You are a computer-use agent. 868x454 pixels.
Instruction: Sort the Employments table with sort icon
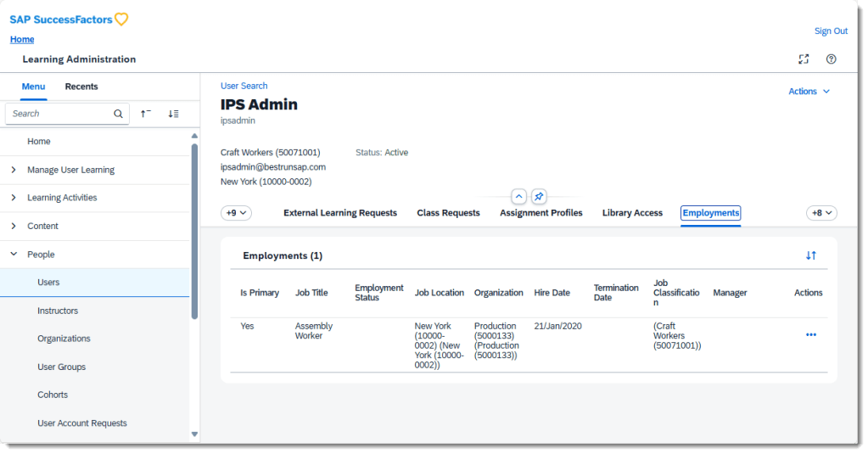pos(810,255)
